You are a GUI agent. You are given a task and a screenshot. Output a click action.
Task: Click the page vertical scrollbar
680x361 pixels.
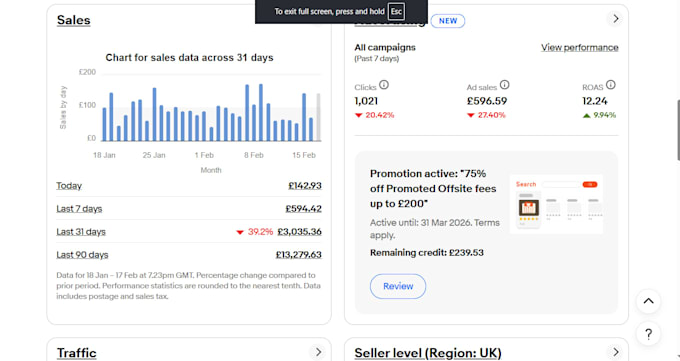[x=678, y=130]
